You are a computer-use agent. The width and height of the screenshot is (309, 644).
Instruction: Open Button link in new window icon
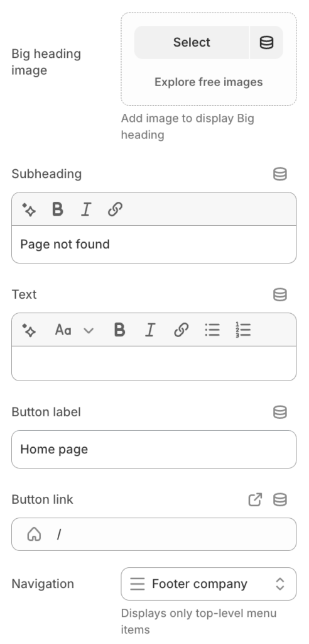255,499
